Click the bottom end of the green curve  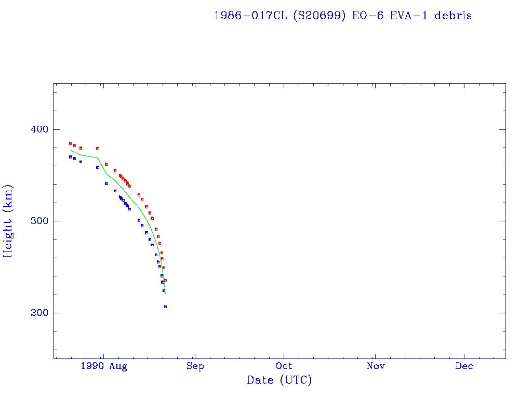(x=165, y=294)
